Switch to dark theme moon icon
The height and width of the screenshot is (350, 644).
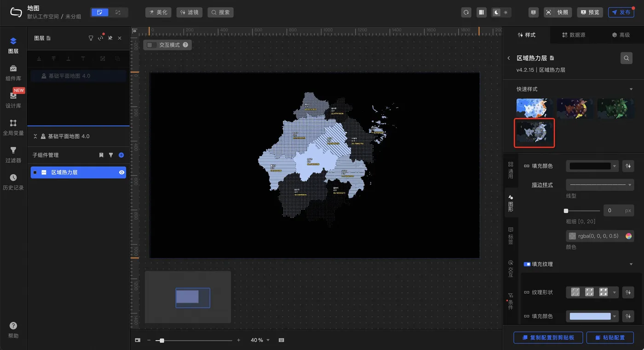tap(496, 12)
